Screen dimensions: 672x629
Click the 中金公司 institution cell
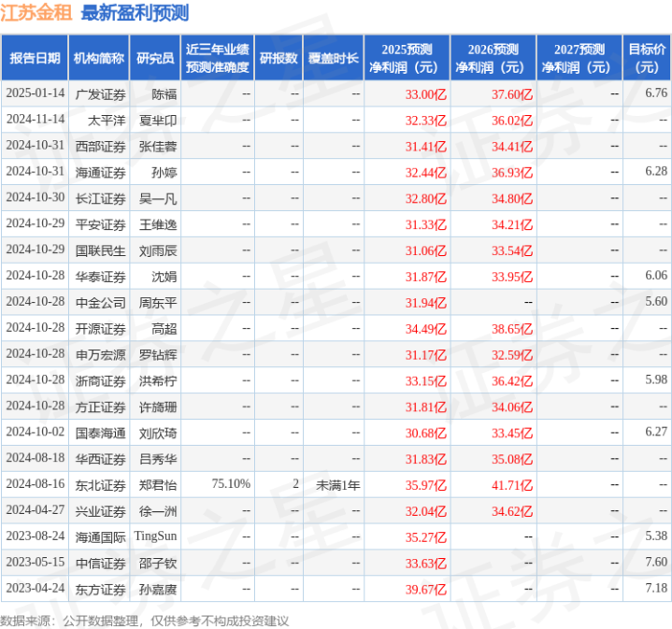pos(100,304)
